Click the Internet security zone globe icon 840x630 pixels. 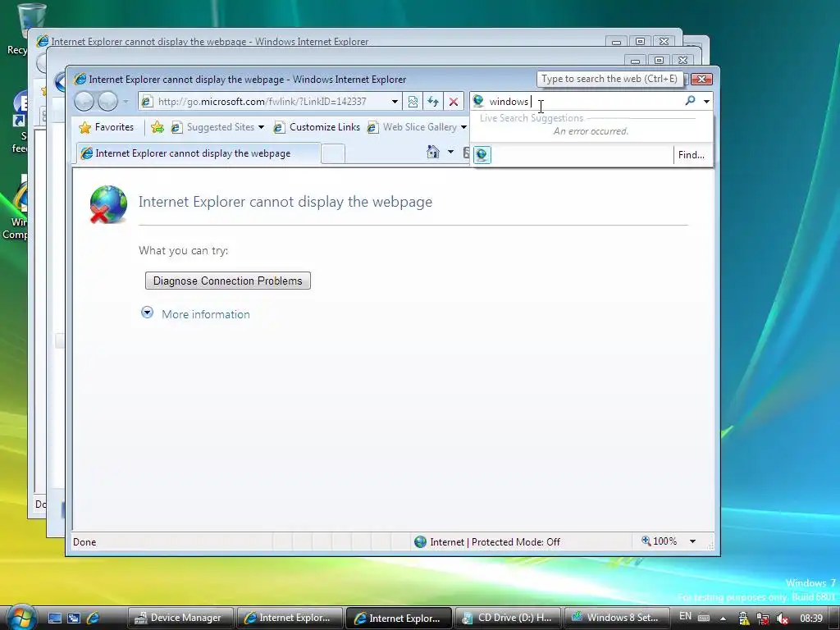coord(421,542)
